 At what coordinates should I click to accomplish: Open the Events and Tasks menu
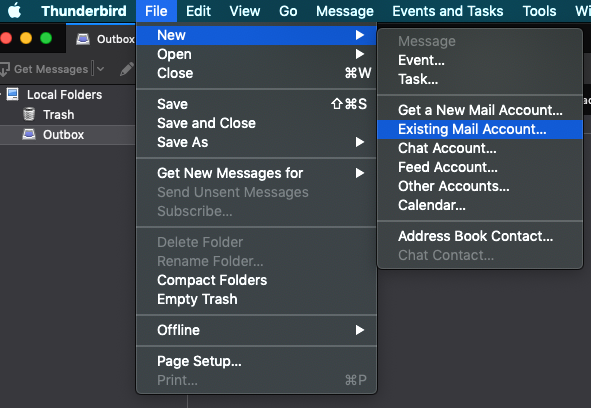(x=447, y=11)
